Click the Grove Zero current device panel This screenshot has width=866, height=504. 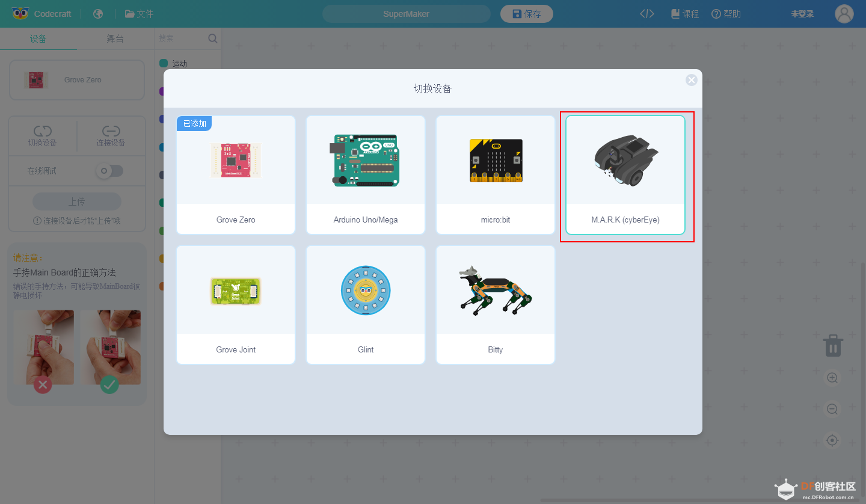point(77,79)
